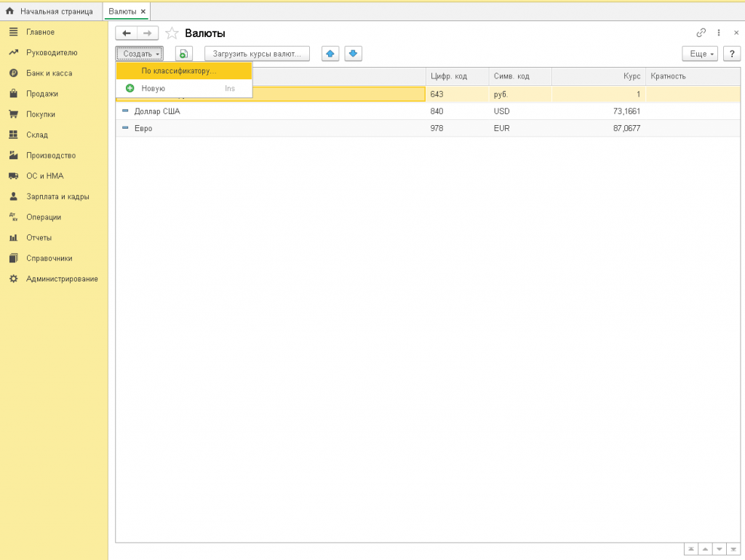Image resolution: width=745 pixels, height=560 pixels.
Task: Go to Администрирование section
Action: 62,279
